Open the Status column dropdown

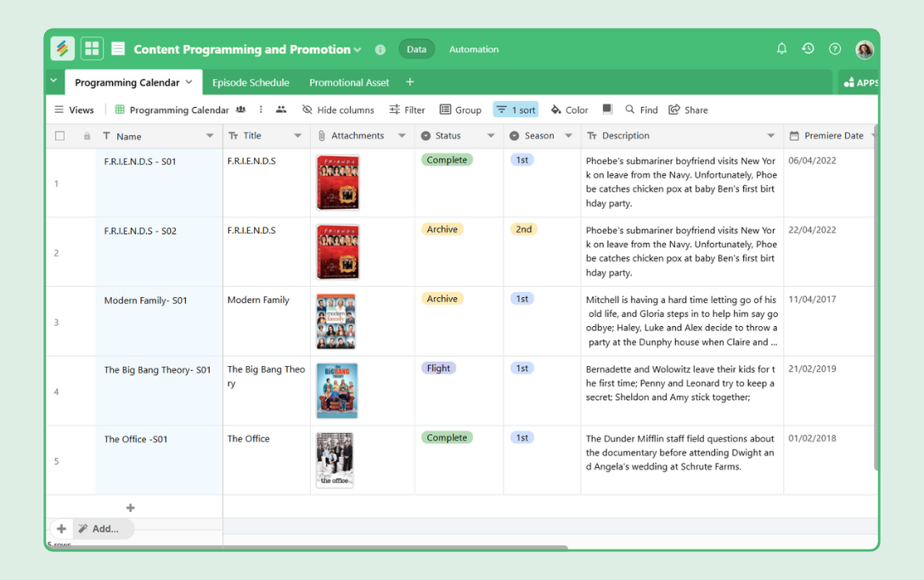click(491, 136)
